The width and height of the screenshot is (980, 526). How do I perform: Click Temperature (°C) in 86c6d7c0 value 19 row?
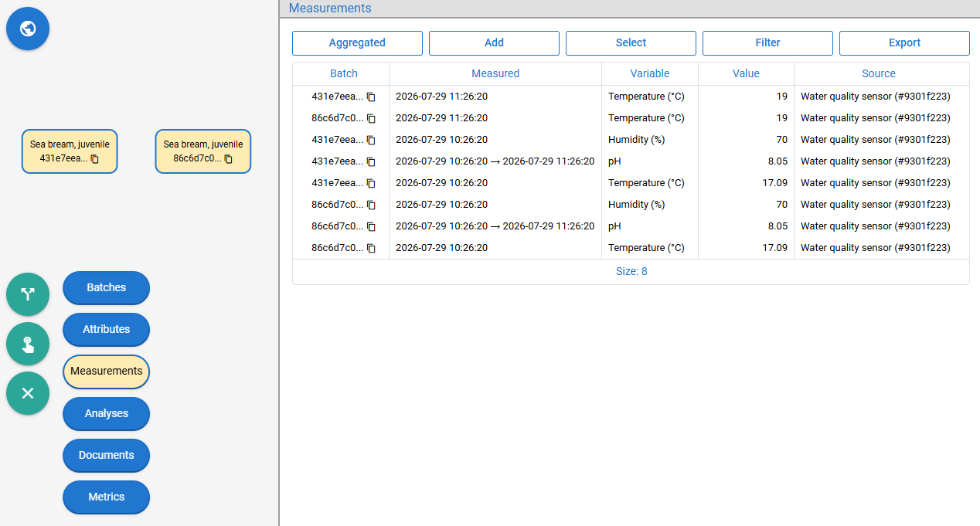click(646, 118)
